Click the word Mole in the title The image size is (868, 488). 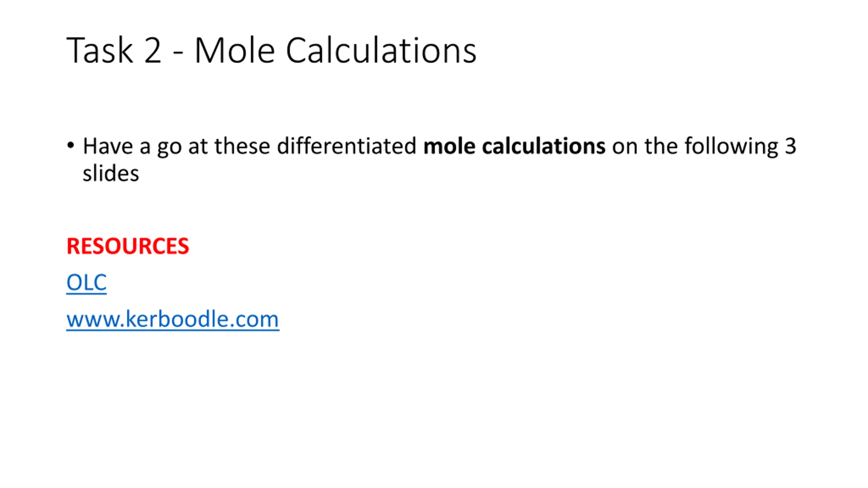click(x=235, y=50)
